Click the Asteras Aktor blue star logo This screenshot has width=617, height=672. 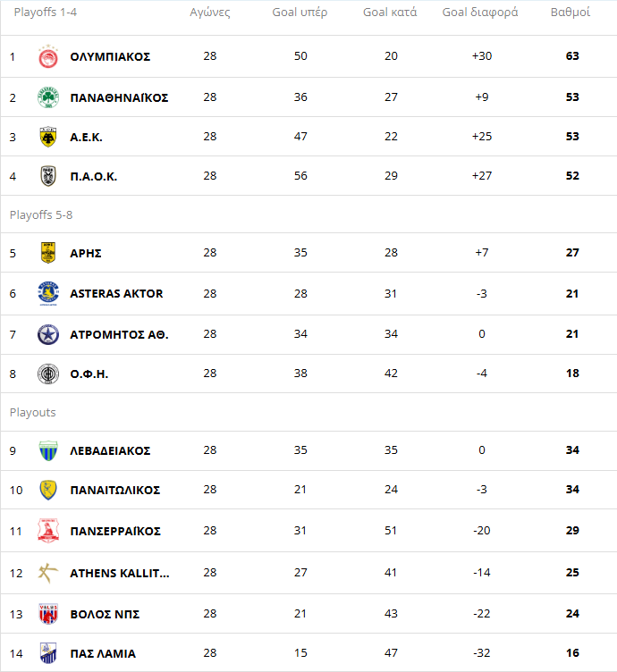point(48,294)
